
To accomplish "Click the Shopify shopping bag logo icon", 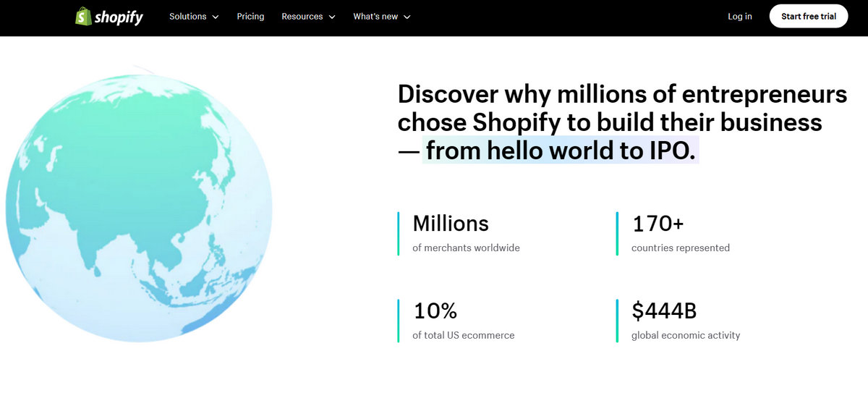I will [83, 16].
